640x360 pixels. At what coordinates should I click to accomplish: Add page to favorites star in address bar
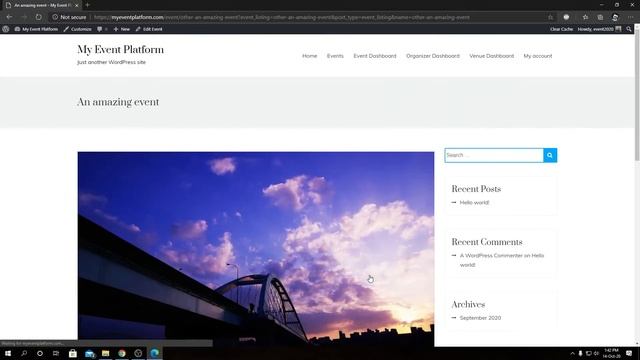pos(550,17)
